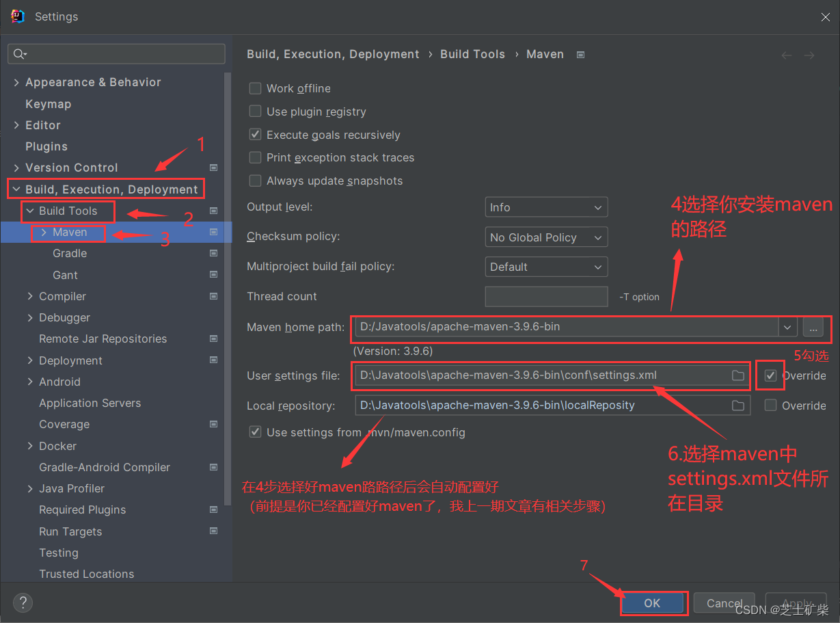Image resolution: width=840 pixels, height=623 pixels.
Task: Open the Maven home path dropdown arrow
Action: 789,327
